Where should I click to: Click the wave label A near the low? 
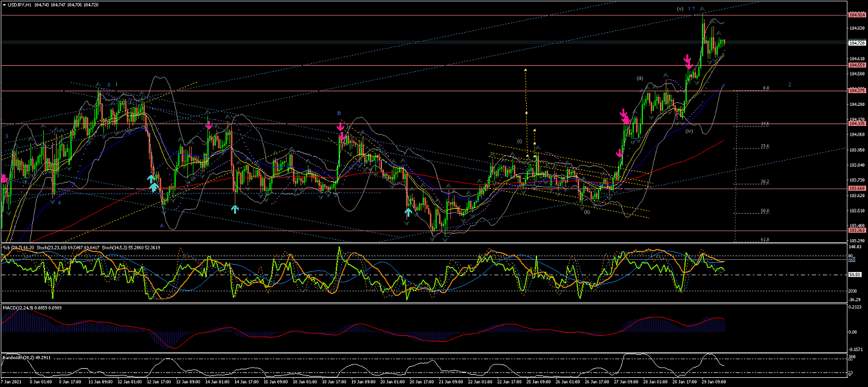tap(161, 225)
